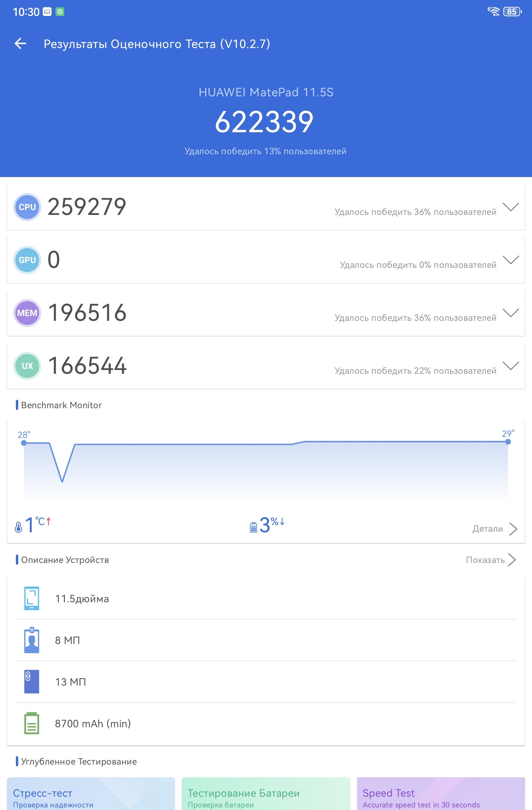
Task: Tap the results page title text
Action: [x=157, y=44]
